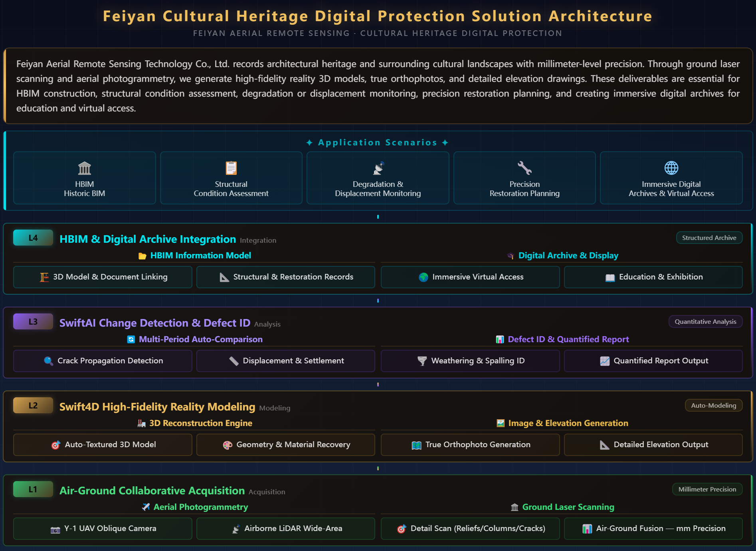The height and width of the screenshot is (551, 756).
Task: Select the chart icon in Air-Ground Fusion card
Action: tap(587, 529)
